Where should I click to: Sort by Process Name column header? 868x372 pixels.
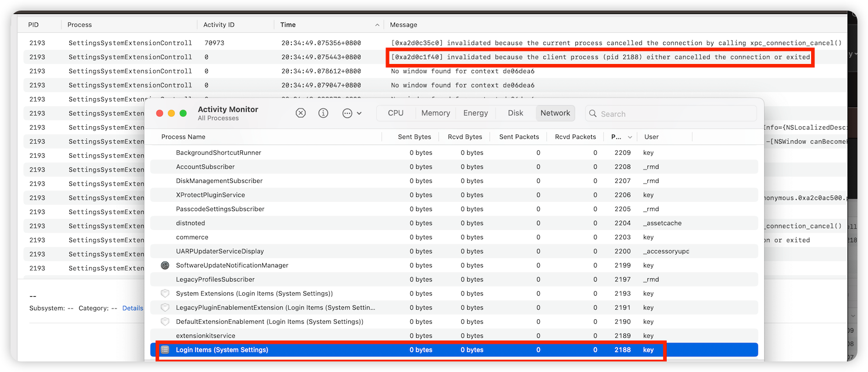tap(183, 137)
